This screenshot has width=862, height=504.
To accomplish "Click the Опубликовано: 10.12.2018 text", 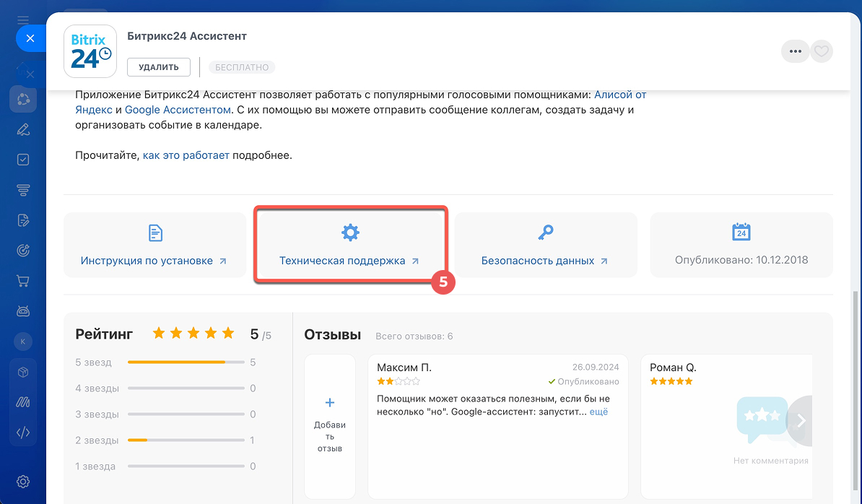I will [x=741, y=260].
